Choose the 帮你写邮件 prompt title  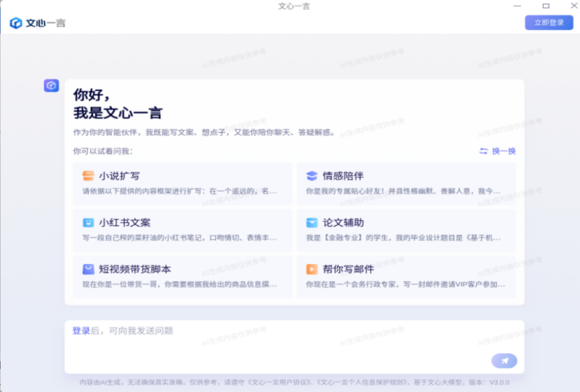coord(348,269)
